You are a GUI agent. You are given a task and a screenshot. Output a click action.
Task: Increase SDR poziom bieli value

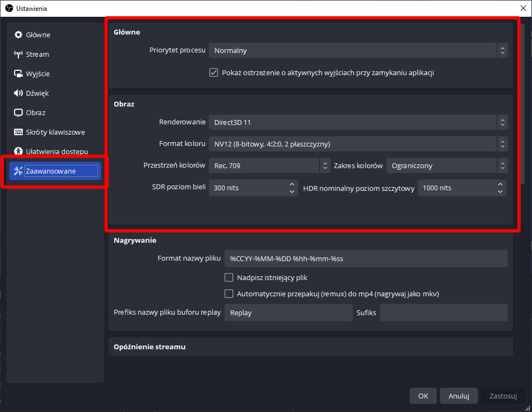pos(292,184)
